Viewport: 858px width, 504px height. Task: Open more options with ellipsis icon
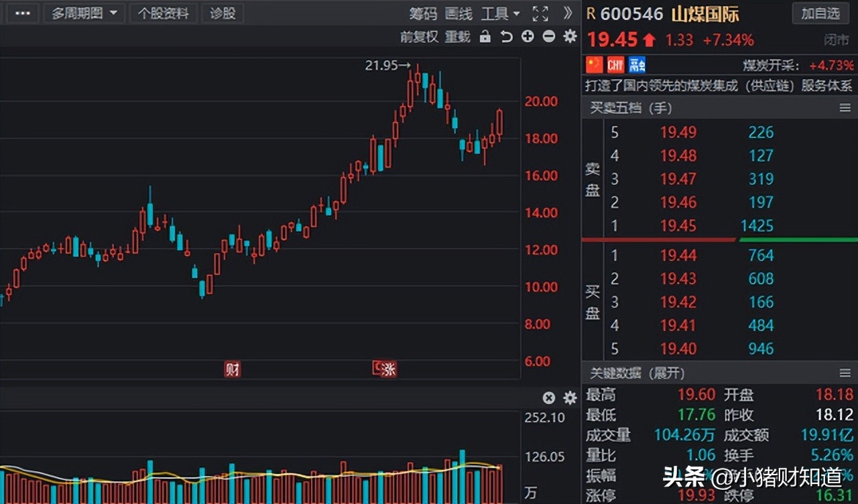22,13
